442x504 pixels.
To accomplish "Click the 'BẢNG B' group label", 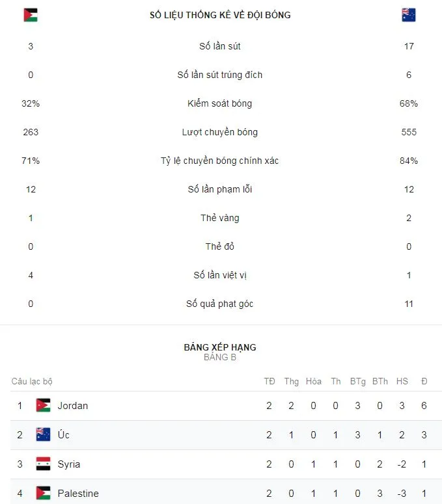I will coord(220,357).
